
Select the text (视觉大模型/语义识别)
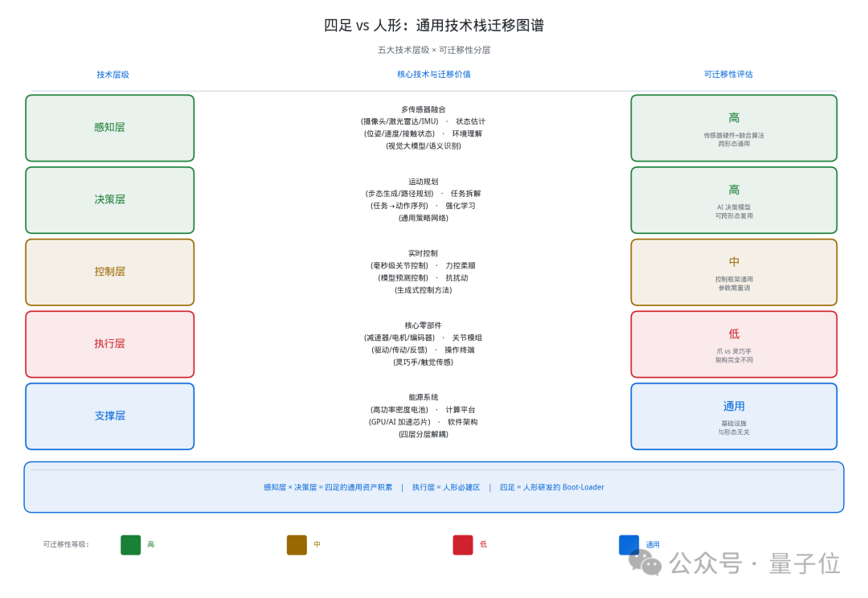pyautogui.click(x=424, y=145)
